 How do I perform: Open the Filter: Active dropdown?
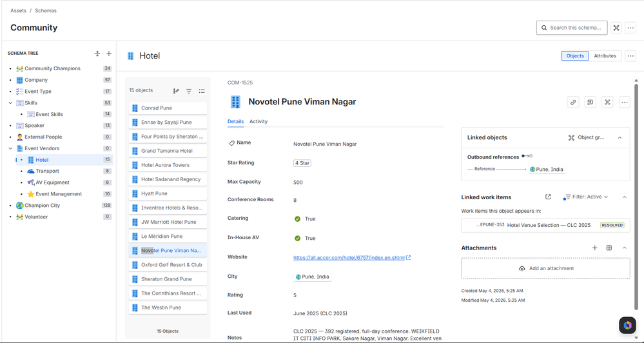(x=586, y=197)
